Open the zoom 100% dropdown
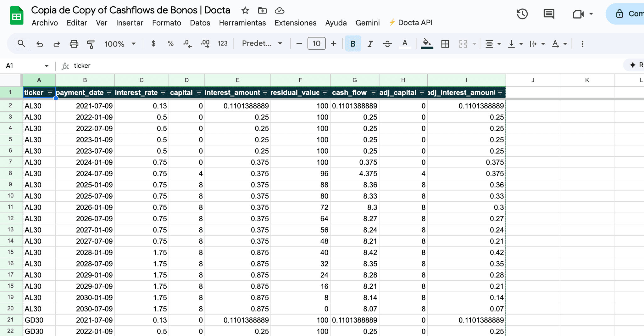 click(120, 44)
